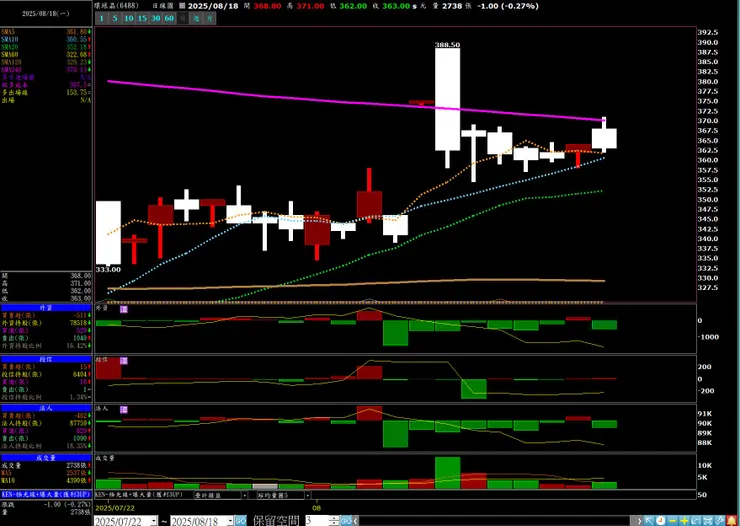Switch to the 30-minute timeframe button
Image resolution: width=740 pixels, height=526 pixels.
click(156, 18)
